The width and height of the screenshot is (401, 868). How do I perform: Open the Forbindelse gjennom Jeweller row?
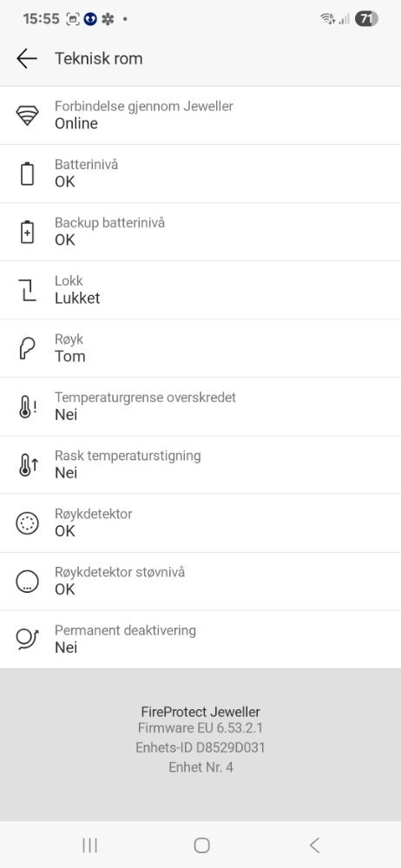[200, 115]
